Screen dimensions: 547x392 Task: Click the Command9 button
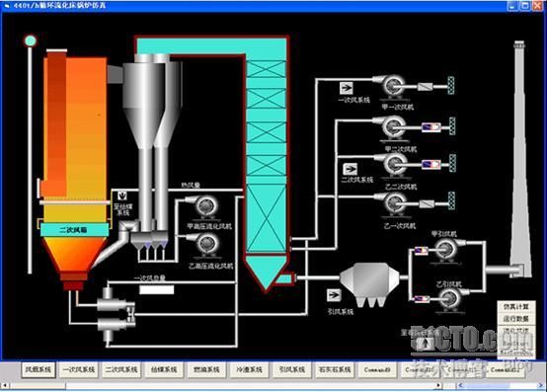coord(377,369)
